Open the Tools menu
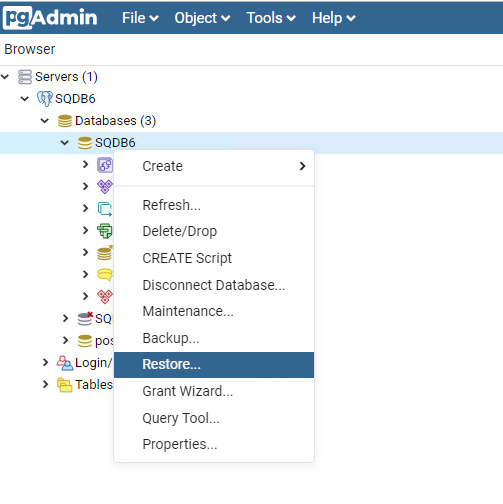Screen dimensions: 503x504 pos(271,18)
